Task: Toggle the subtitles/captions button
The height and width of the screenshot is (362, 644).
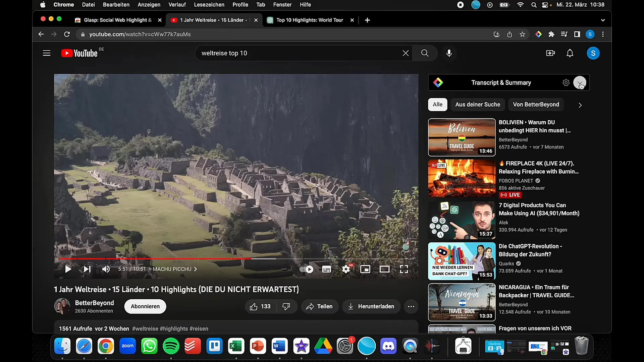Action: click(x=326, y=269)
